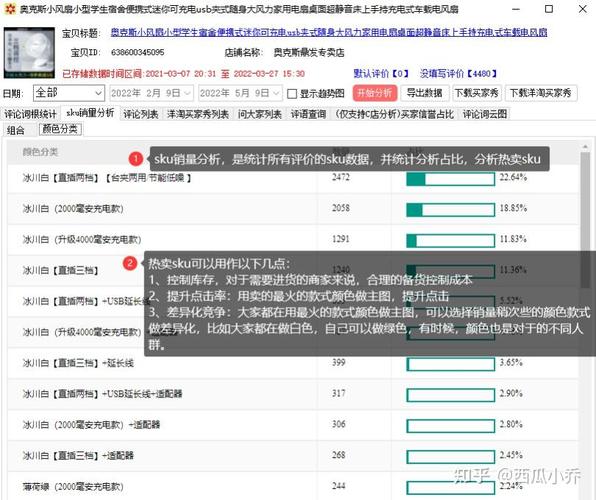Click the 宝贝ID value 638600345095
This screenshot has width=596, height=500.
[x=137, y=52]
